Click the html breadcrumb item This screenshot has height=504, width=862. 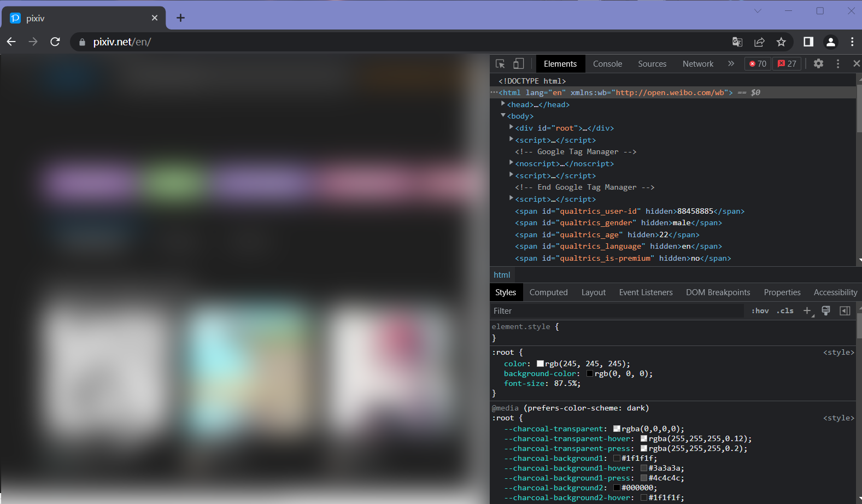(x=502, y=275)
